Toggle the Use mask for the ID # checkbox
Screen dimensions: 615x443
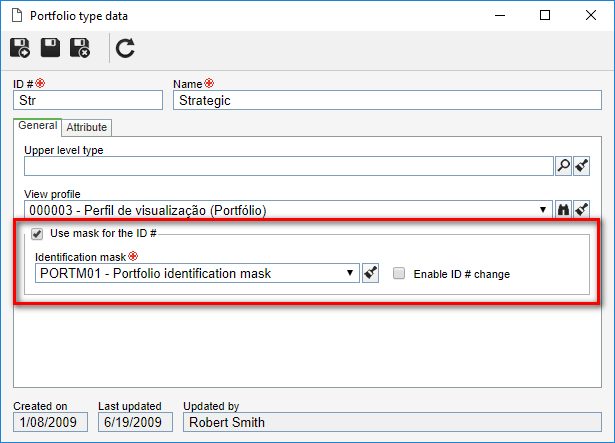37,234
